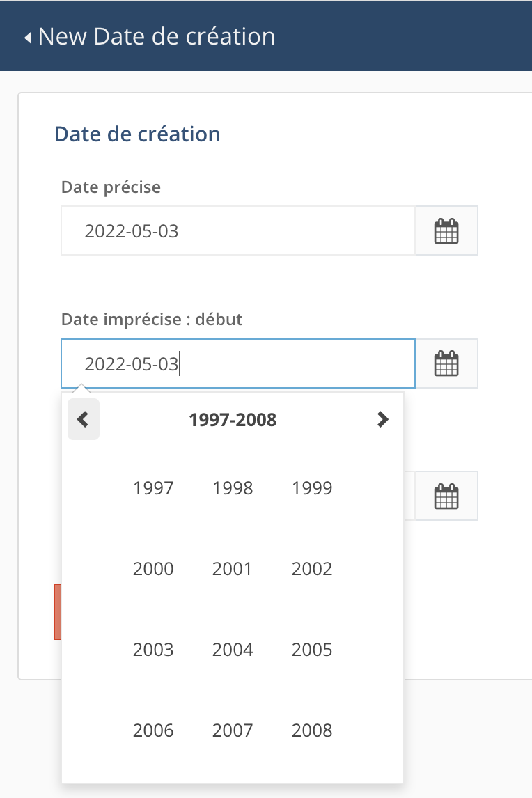Click the Date imprécise début text field
The width and height of the screenshot is (532, 798).
click(x=237, y=363)
